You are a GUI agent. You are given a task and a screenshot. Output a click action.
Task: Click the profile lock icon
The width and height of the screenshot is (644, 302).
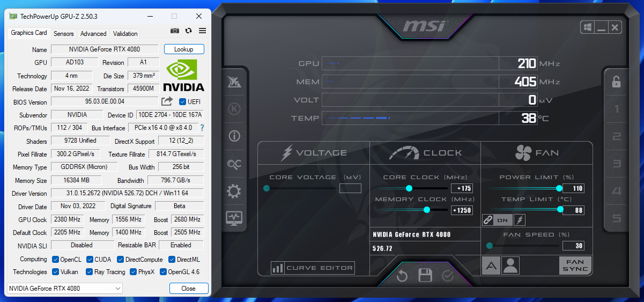(617, 82)
